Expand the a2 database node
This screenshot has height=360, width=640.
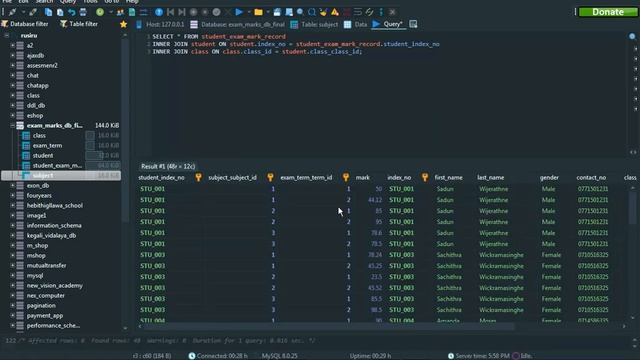(13, 45)
